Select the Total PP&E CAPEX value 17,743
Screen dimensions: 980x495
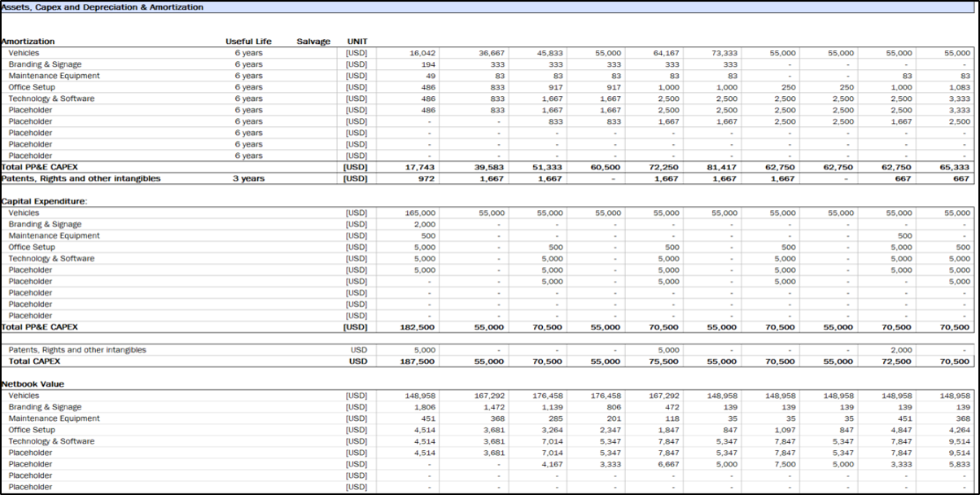pos(420,167)
